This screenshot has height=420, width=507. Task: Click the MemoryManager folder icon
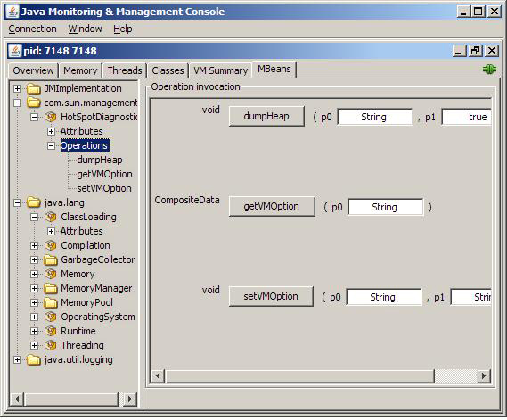(x=51, y=288)
